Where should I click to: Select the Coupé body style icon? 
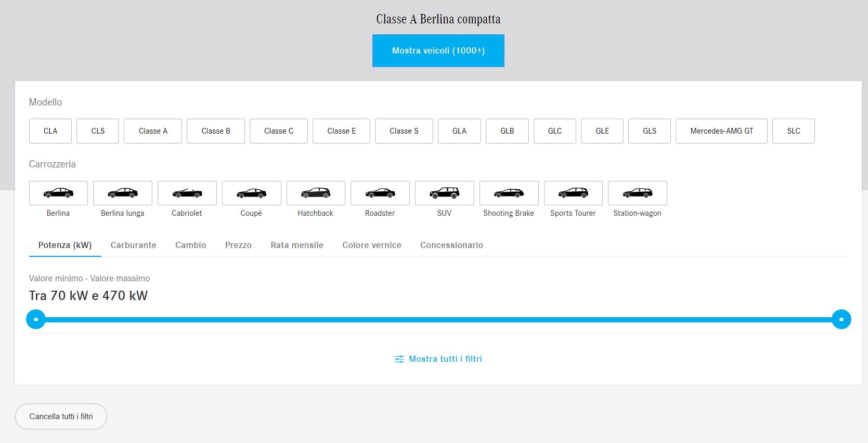coord(251,193)
